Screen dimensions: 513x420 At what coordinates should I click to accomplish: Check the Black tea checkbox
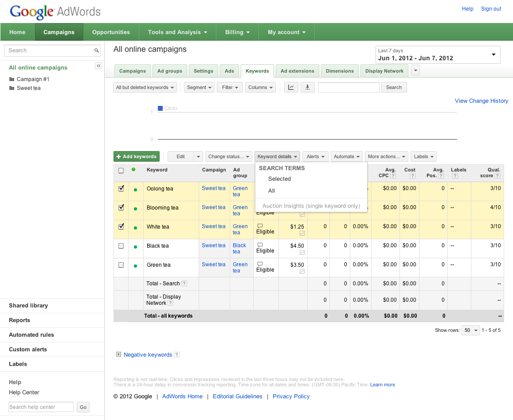pos(121,246)
